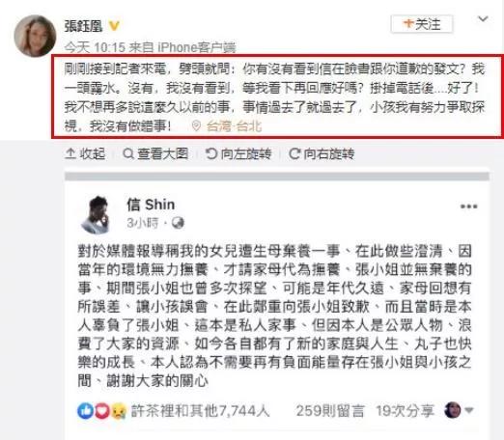Rotate image left with 向左旋转
Screen dimensions: 504x440
[x=238, y=154]
